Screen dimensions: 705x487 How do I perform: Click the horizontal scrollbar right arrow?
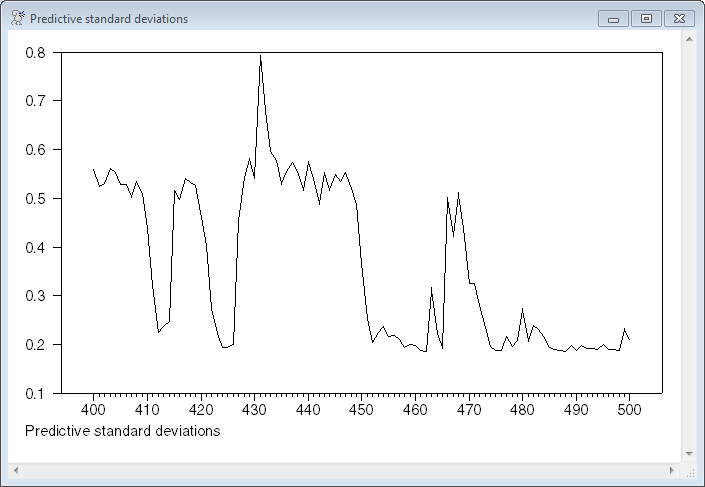(671, 469)
